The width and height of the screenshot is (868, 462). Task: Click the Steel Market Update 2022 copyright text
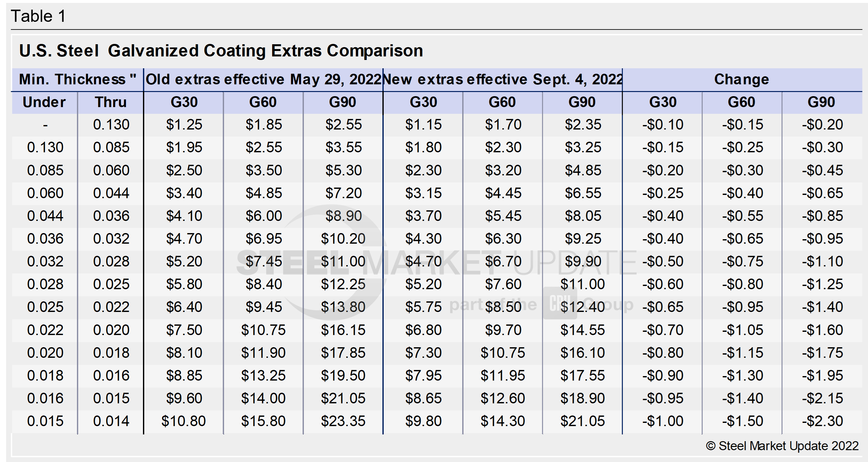pos(782,446)
